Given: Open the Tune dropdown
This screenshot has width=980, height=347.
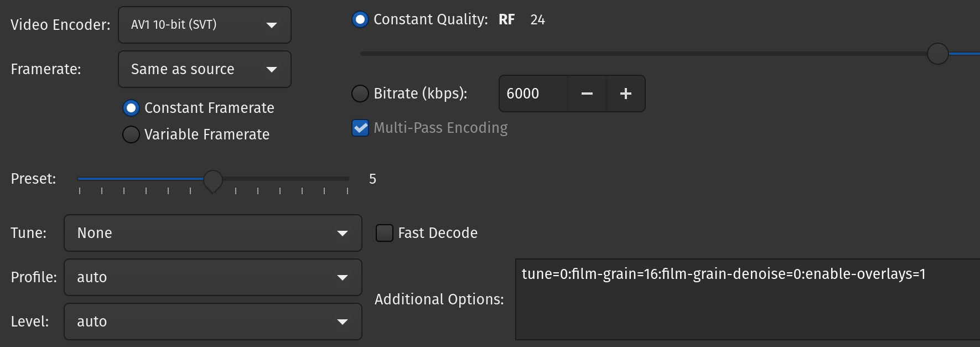Looking at the screenshot, I should pos(212,233).
